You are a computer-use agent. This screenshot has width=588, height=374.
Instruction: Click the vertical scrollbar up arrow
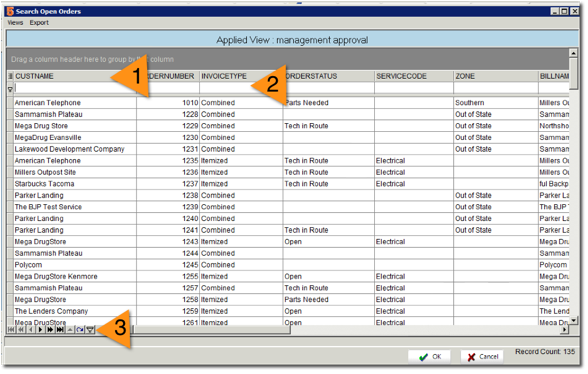coord(573,53)
